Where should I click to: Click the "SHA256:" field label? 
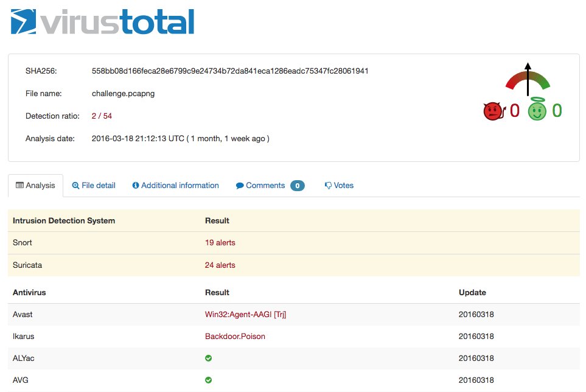41,71
